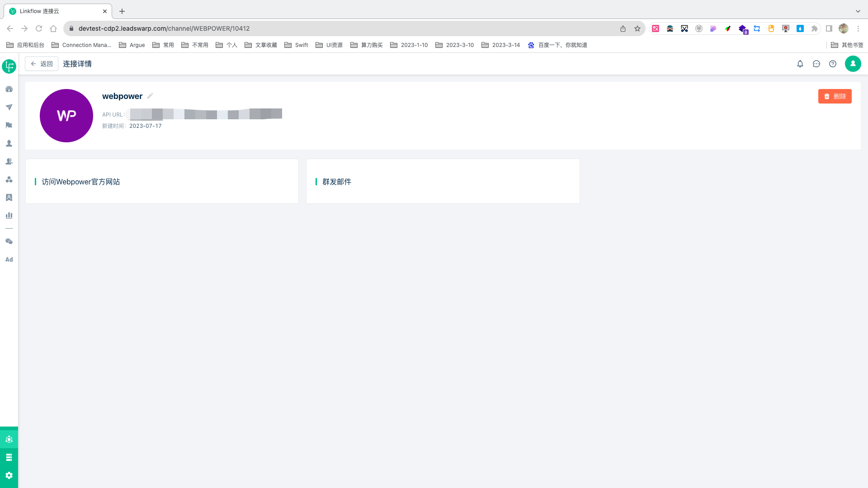Open the help question mark icon

tap(833, 64)
